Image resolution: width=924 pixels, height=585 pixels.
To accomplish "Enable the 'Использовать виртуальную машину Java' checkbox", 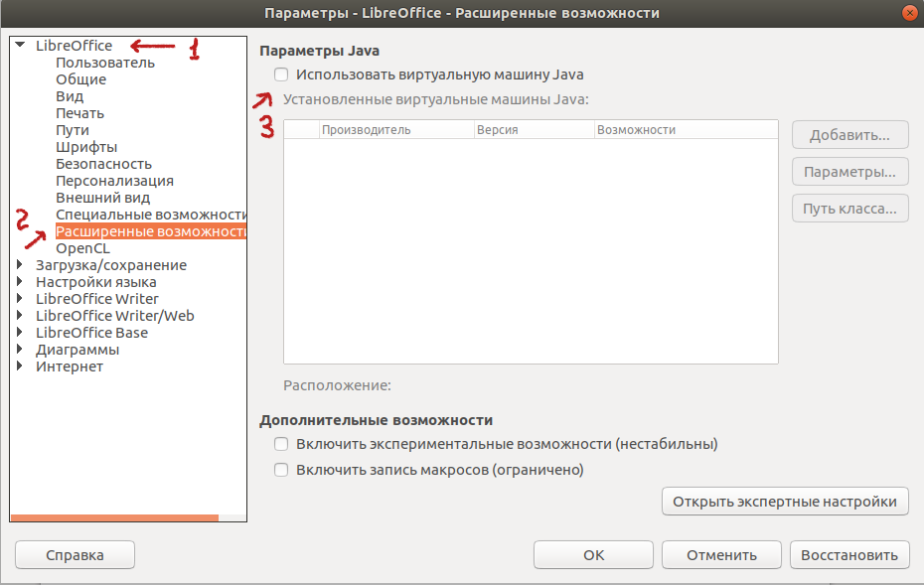I will (281, 73).
